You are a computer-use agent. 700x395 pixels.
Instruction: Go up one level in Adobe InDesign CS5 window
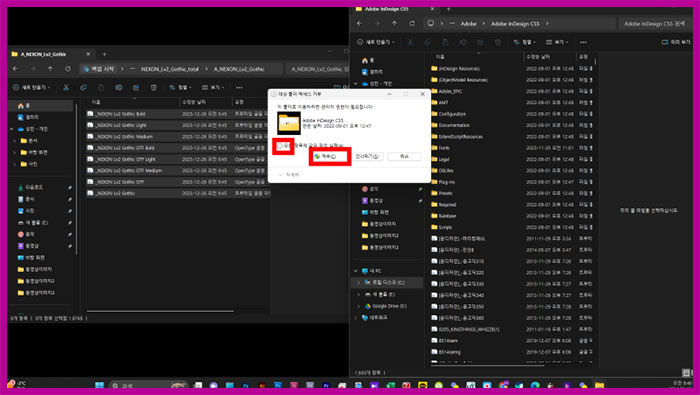[x=395, y=23]
